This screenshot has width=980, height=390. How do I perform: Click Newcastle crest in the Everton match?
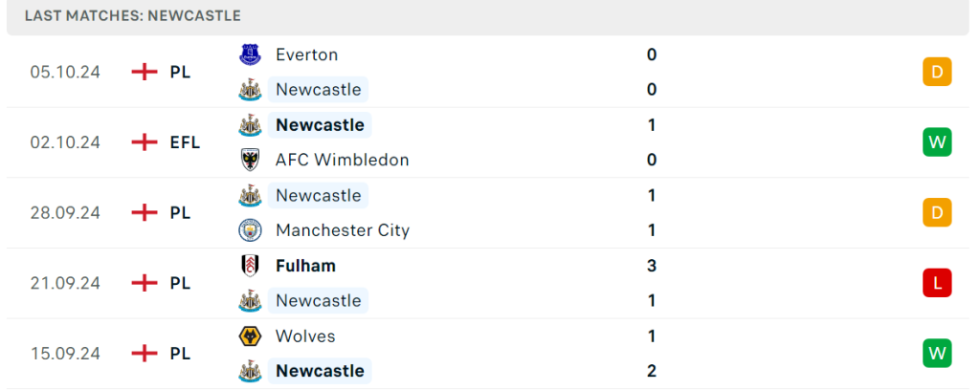coord(250,89)
